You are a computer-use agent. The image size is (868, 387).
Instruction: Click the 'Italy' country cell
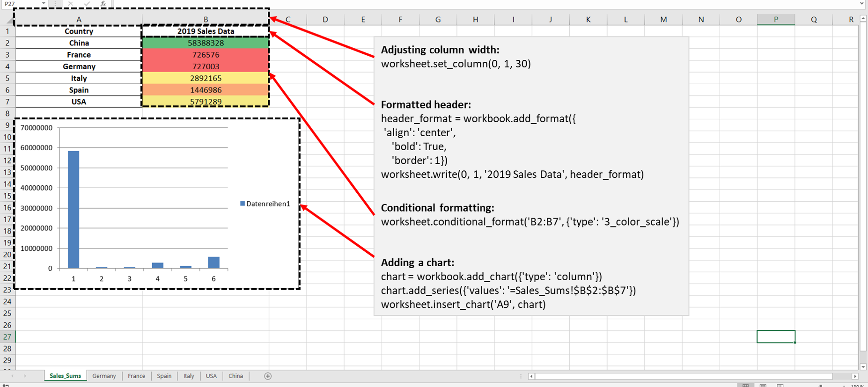click(x=79, y=78)
